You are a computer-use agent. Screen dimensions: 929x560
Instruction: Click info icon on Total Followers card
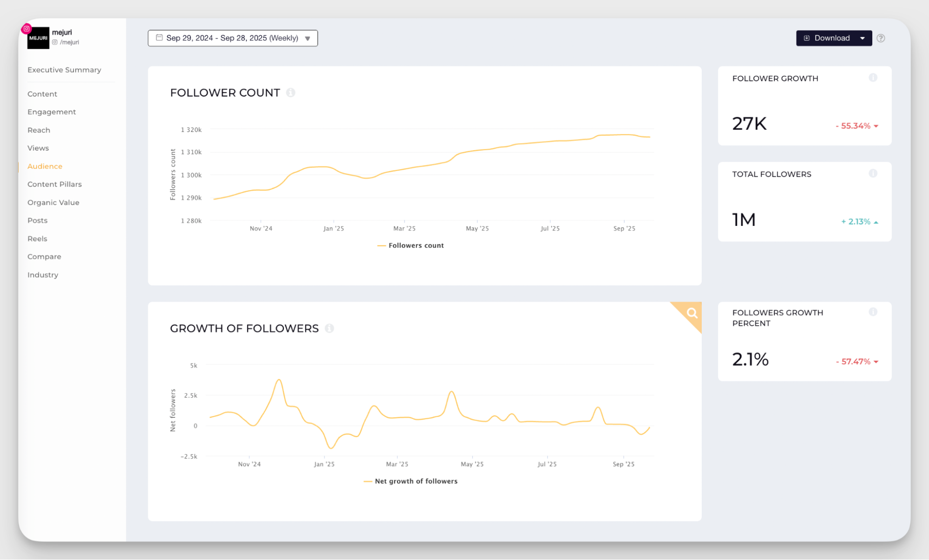[x=873, y=173]
